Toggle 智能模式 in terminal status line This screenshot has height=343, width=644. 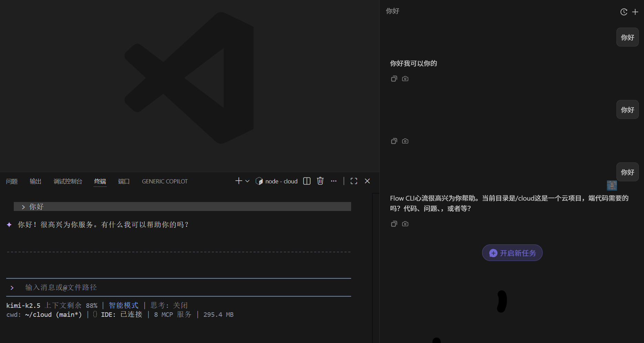tap(123, 305)
